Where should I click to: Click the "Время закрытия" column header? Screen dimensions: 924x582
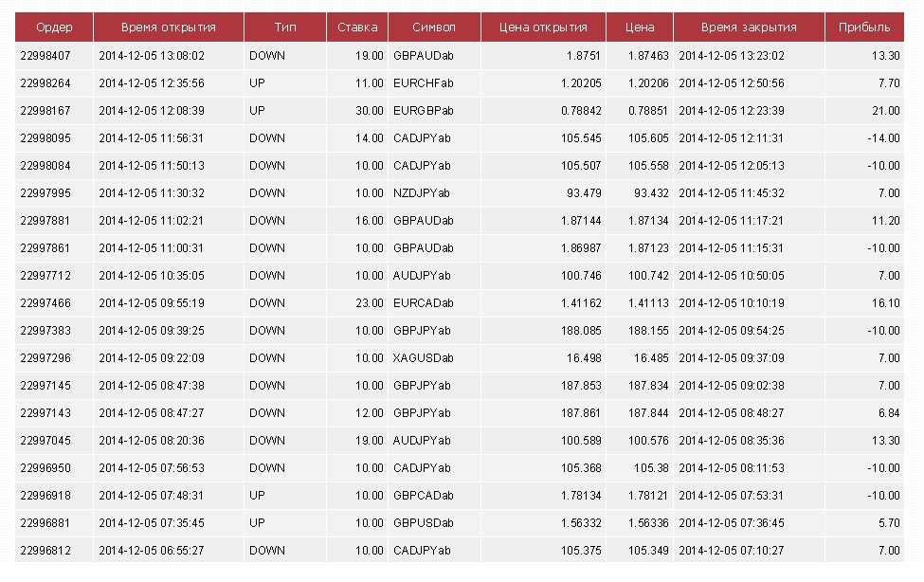(749, 27)
